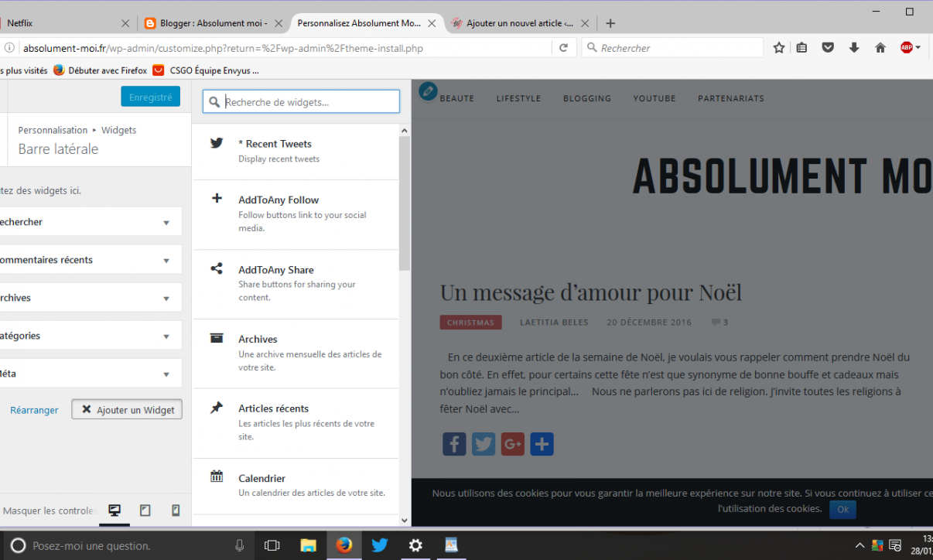Open the BLOGGING menu in site preview
This screenshot has width=933, height=560.
point(586,98)
